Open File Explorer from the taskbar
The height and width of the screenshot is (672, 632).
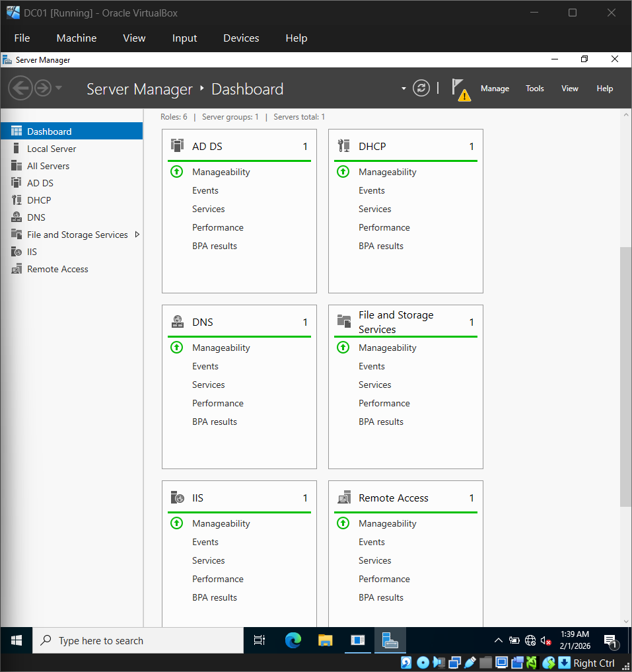click(x=325, y=640)
